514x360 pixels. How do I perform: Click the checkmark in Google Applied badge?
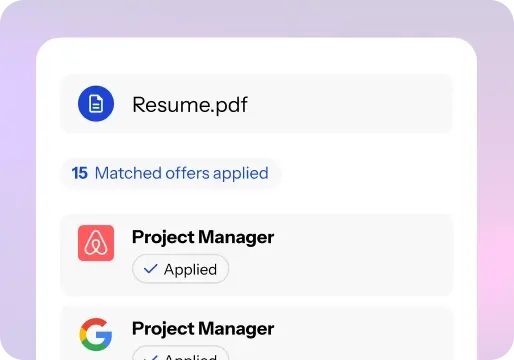[x=150, y=358]
